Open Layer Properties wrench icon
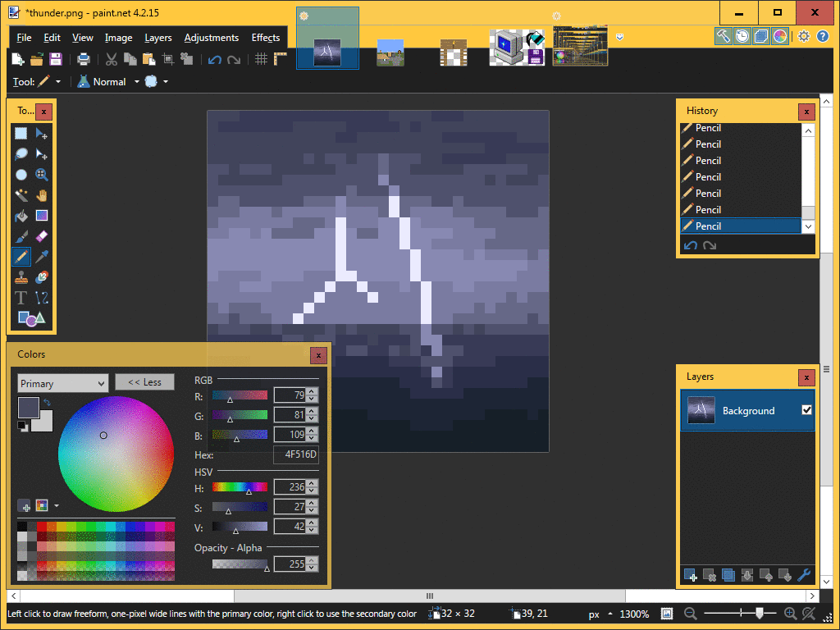 [x=804, y=575]
